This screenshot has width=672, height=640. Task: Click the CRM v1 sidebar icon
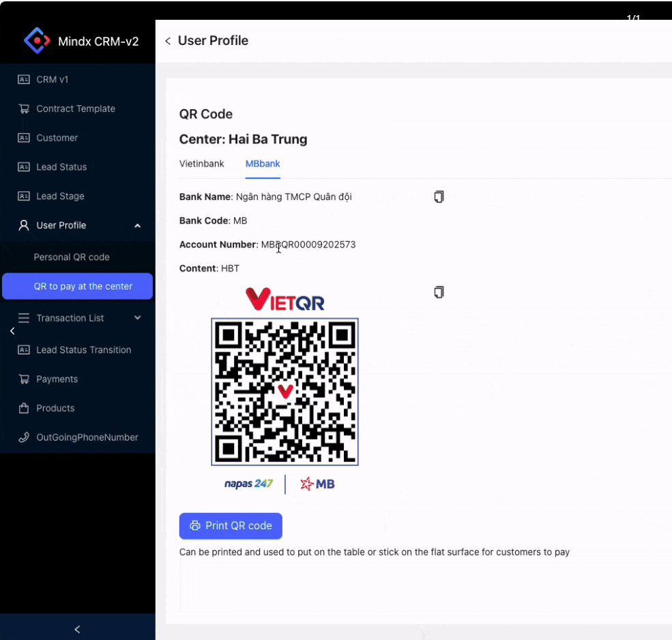24,79
